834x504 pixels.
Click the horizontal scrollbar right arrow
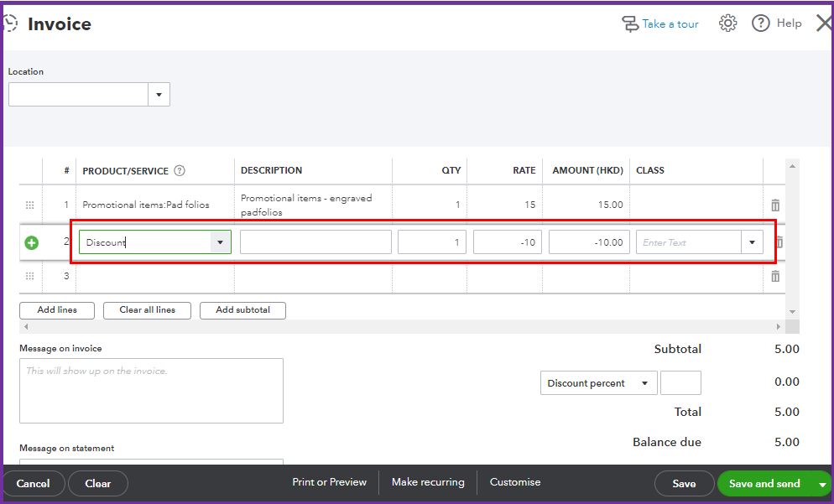(x=779, y=326)
